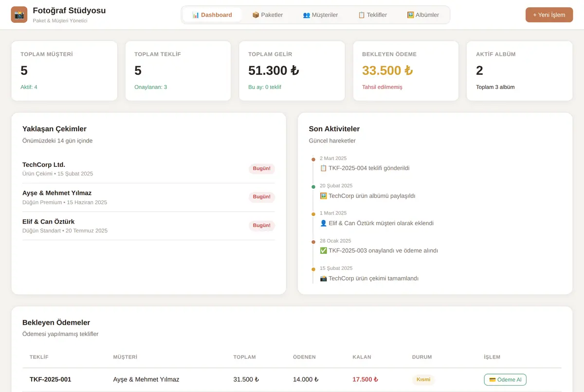Show the Albümler tab
Image resolution: width=584 pixels, height=392 pixels.
pos(423,15)
